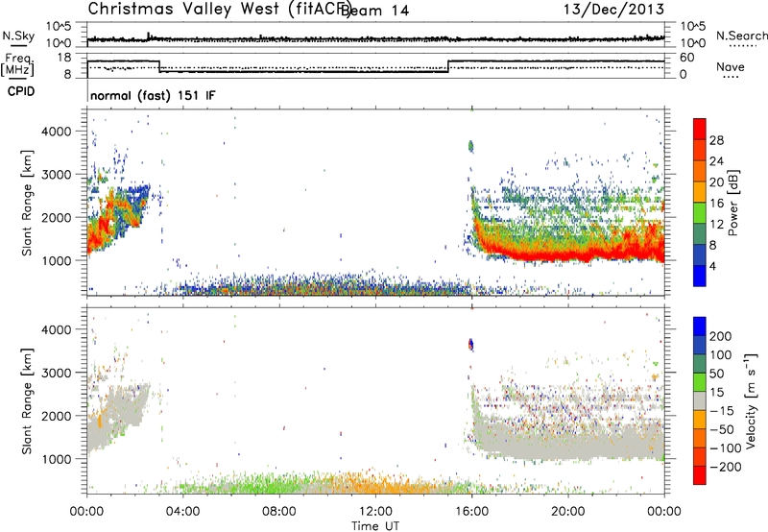Click the 3000 tick of the power panel
Image resolution: width=768 pixels, height=532 pixels.
57,175
